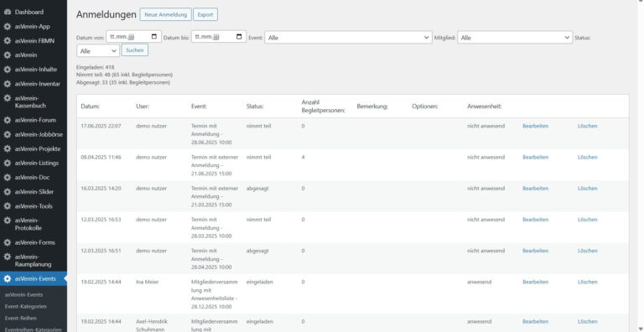Click the Export button
This screenshot has height=332, width=644.
point(205,14)
